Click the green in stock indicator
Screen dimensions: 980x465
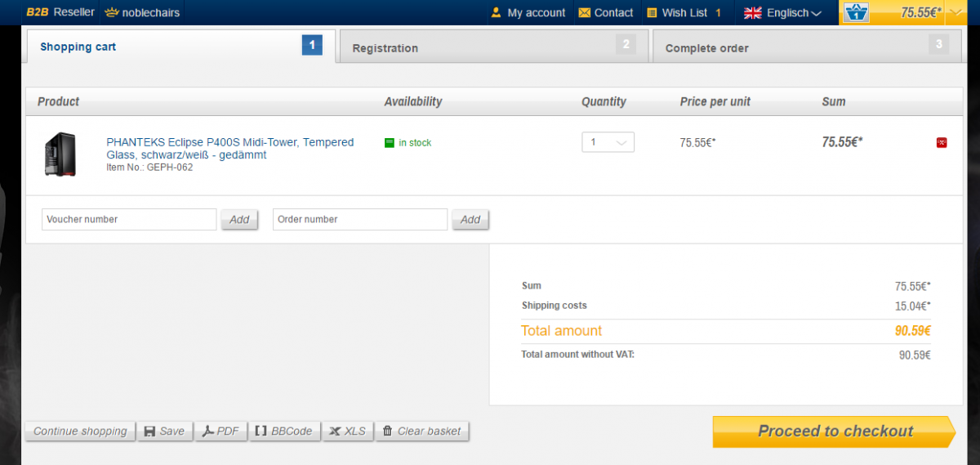tap(390, 143)
